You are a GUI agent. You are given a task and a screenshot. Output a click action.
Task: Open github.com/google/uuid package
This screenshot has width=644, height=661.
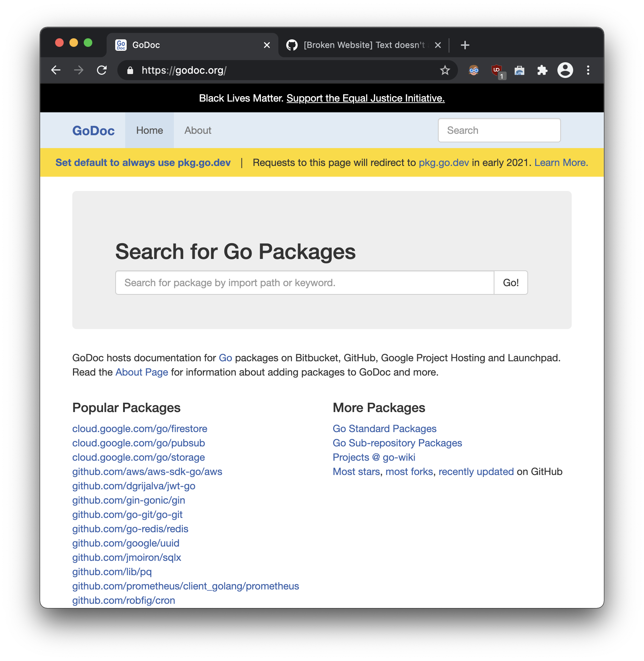126,543
